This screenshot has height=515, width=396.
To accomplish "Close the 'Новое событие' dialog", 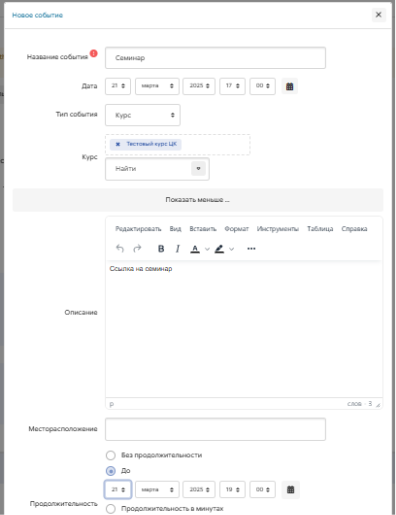I will coord(379,15).
